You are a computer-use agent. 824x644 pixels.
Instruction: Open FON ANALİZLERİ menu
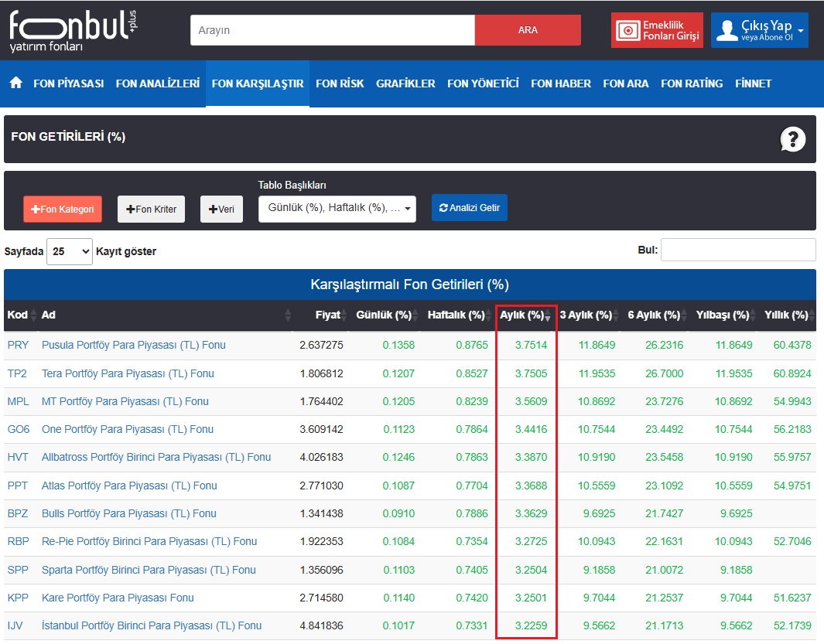pyautogui.click(x=158, y=83)
